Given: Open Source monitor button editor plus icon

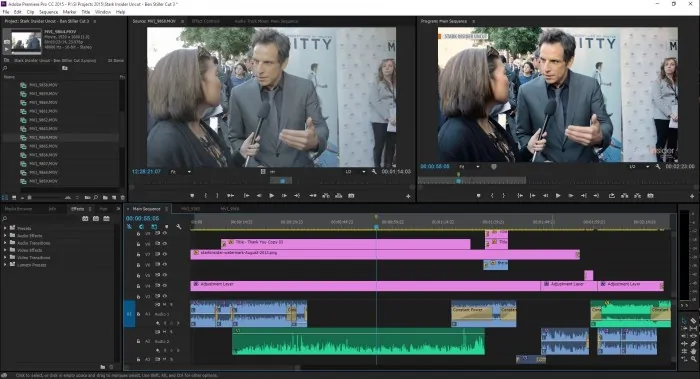Looking at the screenshot, I should [x=408, y=196].
